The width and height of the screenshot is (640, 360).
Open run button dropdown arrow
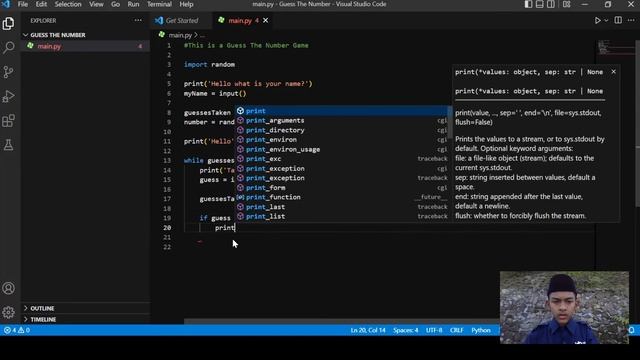[x=606, y=20]
